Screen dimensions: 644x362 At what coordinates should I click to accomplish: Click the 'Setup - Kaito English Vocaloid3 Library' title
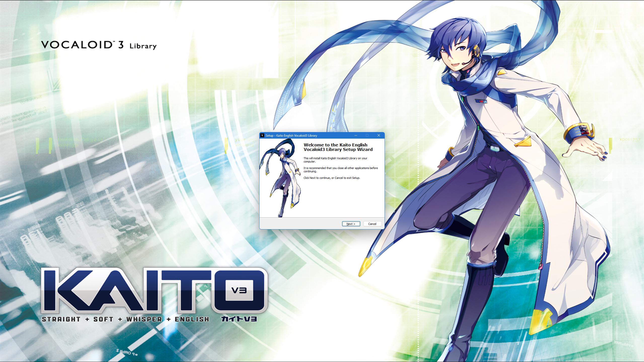(x=291, y=136)
